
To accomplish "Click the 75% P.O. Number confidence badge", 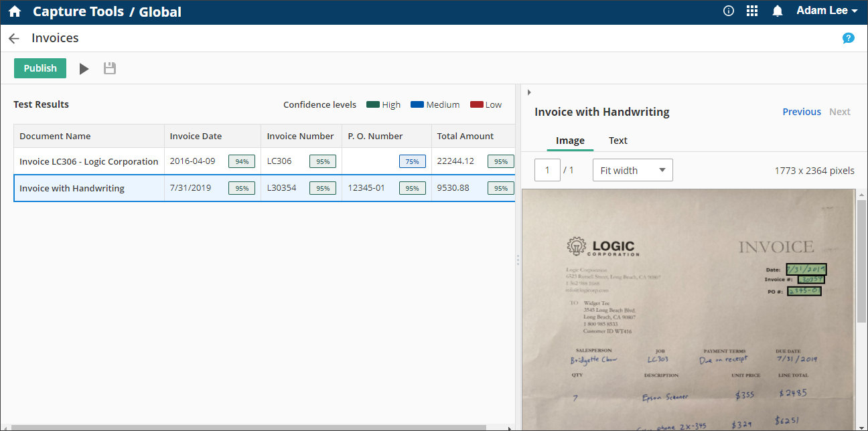I will coord(412,161).
